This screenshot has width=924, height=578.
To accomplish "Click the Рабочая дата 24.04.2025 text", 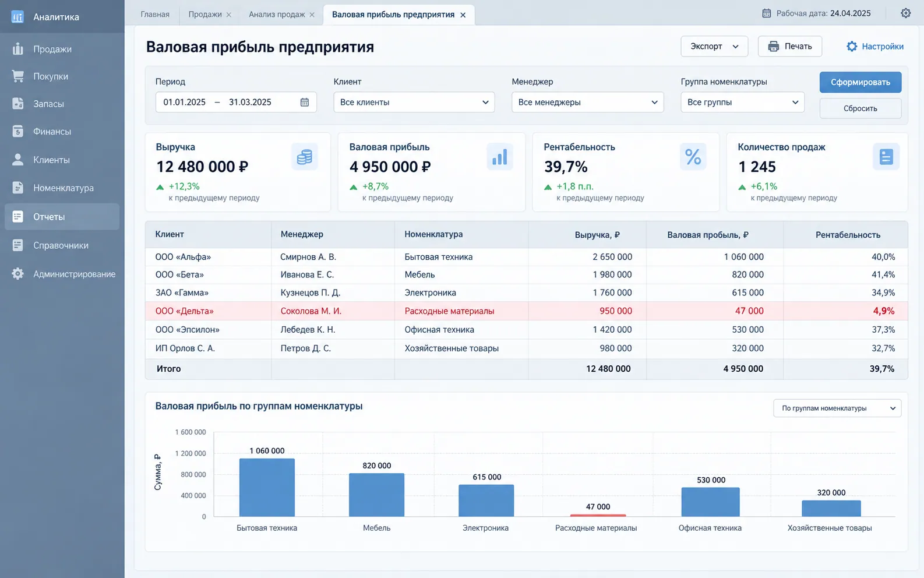I will coord(823,13).
